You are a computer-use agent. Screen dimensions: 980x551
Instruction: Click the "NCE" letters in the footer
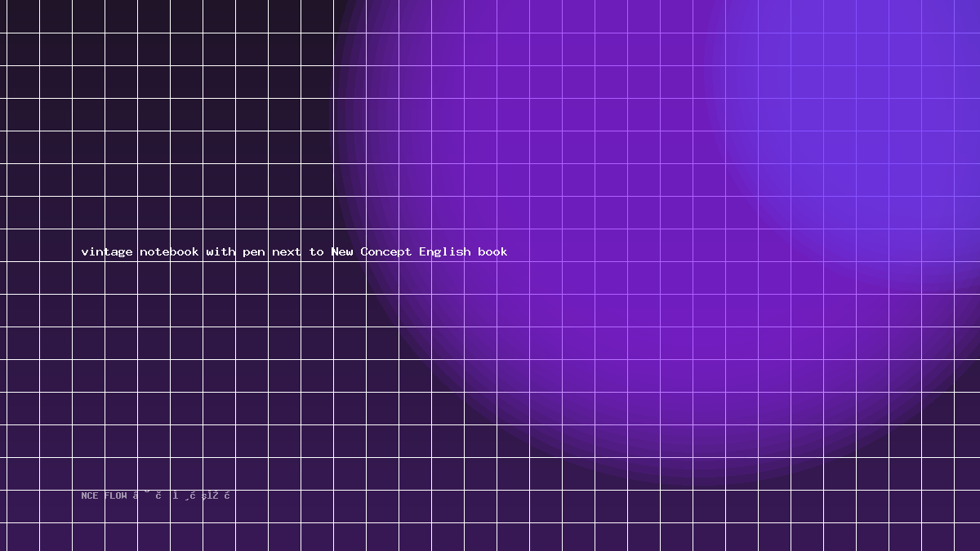[x=90, y=495]
